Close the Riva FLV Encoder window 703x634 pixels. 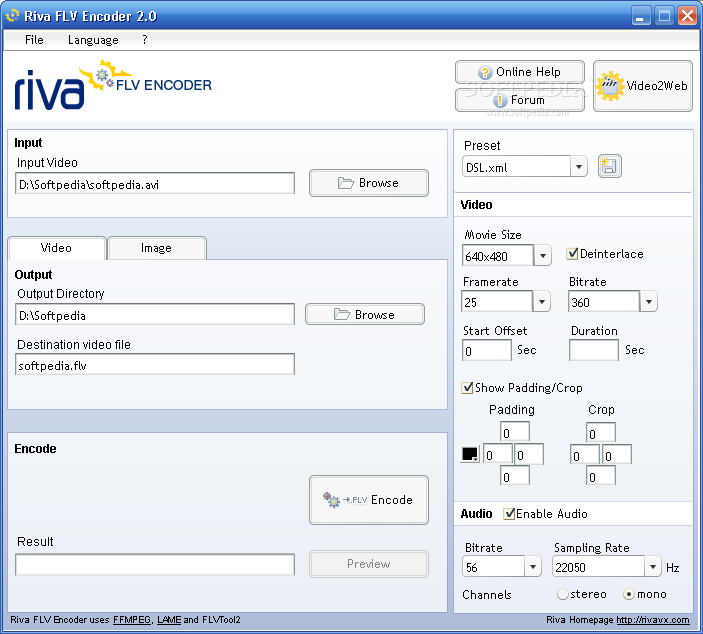pos(687,16)
